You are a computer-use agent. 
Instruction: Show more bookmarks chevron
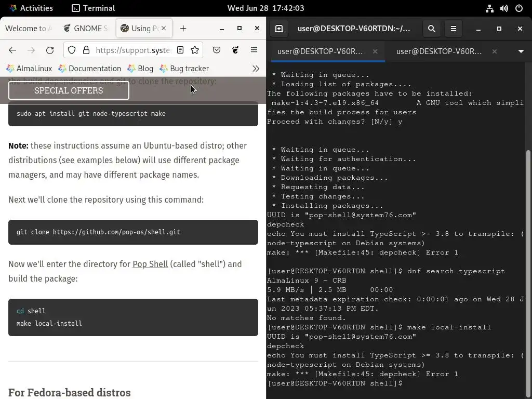tap(256, 69)
